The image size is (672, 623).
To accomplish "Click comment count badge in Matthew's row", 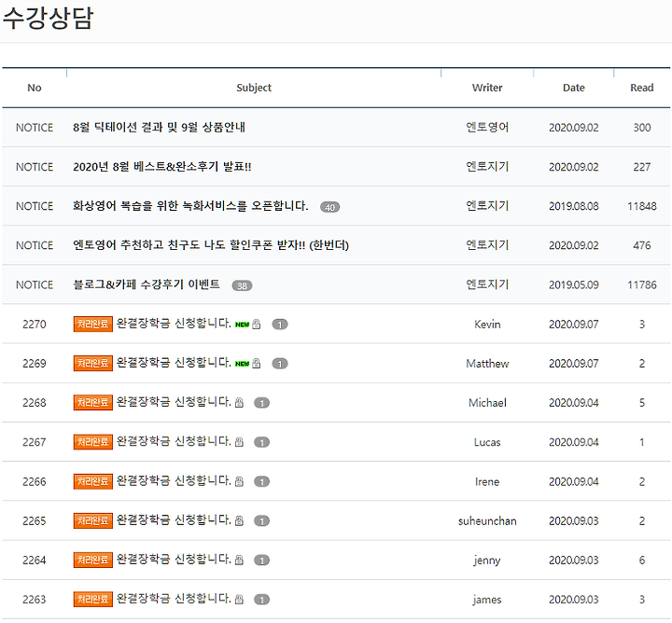I will (x=280, y=364).
